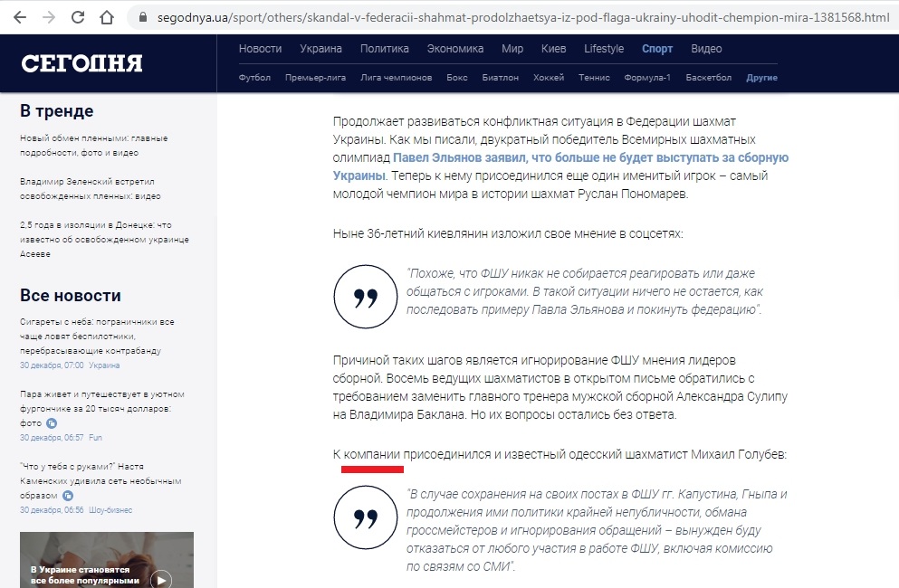Open story Владимир Зеленский встретил освобожденных пленных
Viewport: 899px width, 588px height.
click(90, 188)
